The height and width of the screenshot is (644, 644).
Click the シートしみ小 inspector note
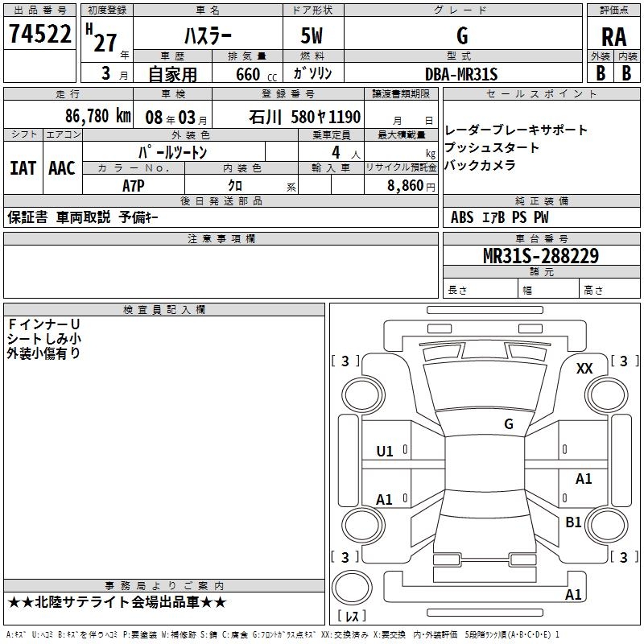(43, 338)
